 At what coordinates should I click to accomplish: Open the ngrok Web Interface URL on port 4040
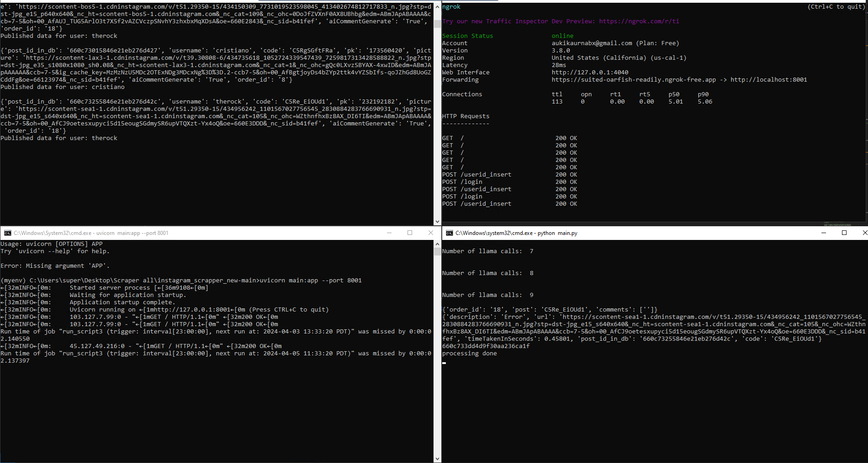[x=590, y=73]
